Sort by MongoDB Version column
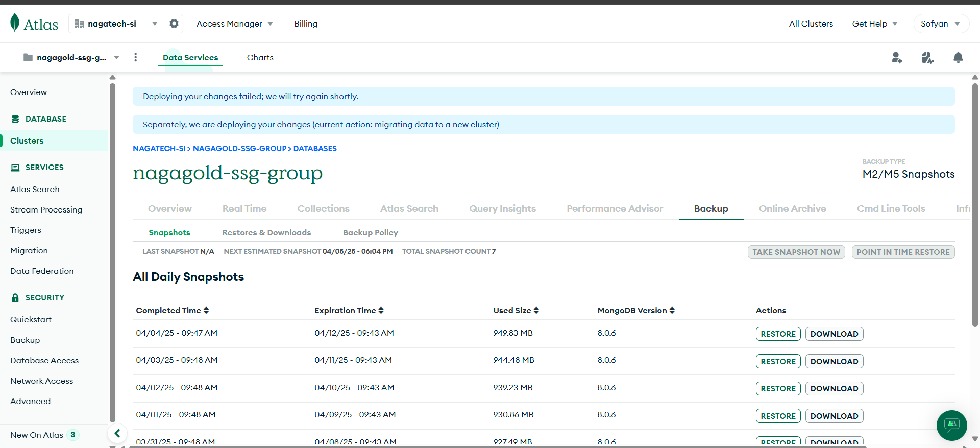 (x=672, y=310)
